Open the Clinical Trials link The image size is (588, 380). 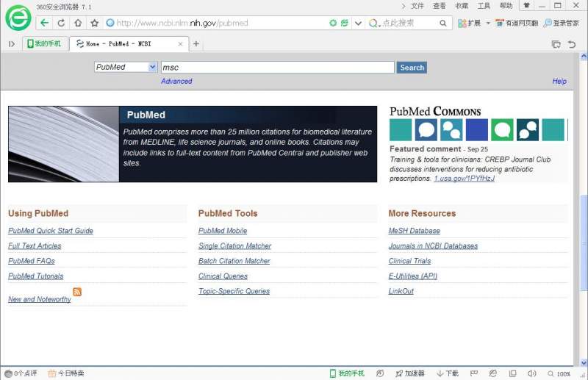coord(410,261)
